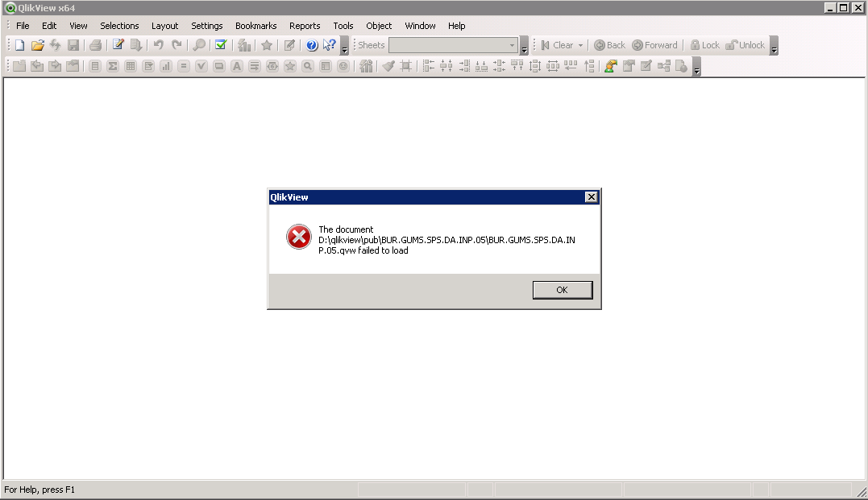
Task: Click 'For Help, press F1' status bar text
Action: pos(39,490)
